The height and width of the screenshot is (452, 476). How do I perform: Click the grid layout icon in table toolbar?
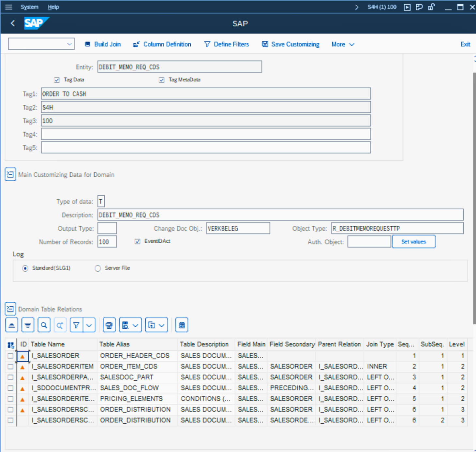coord(182,325)
